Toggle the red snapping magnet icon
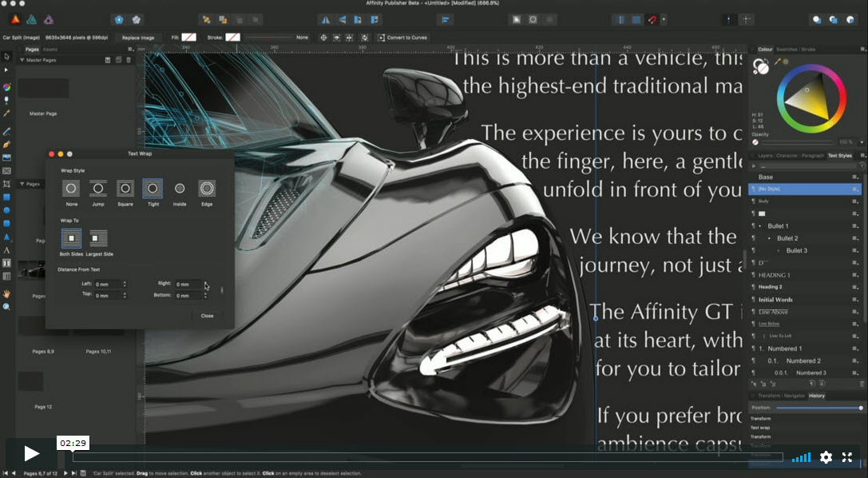Viewport: 868px width, 478px height. pos(652,20)
